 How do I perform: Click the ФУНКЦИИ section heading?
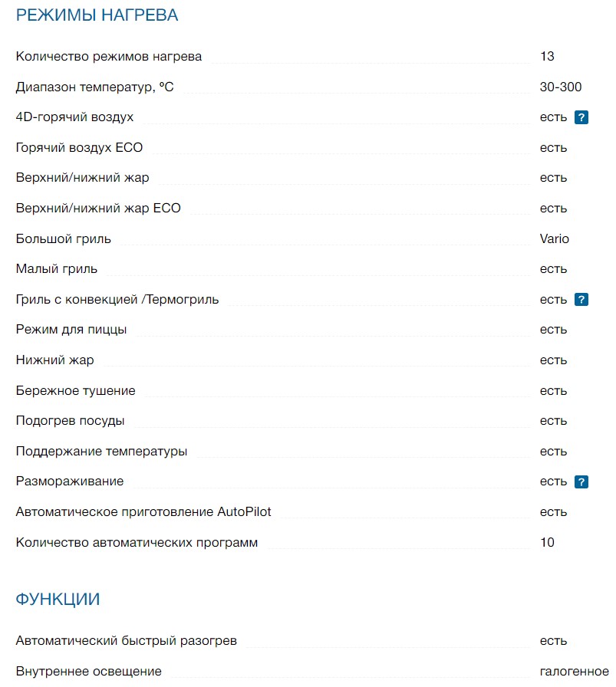tap(58, 600)
